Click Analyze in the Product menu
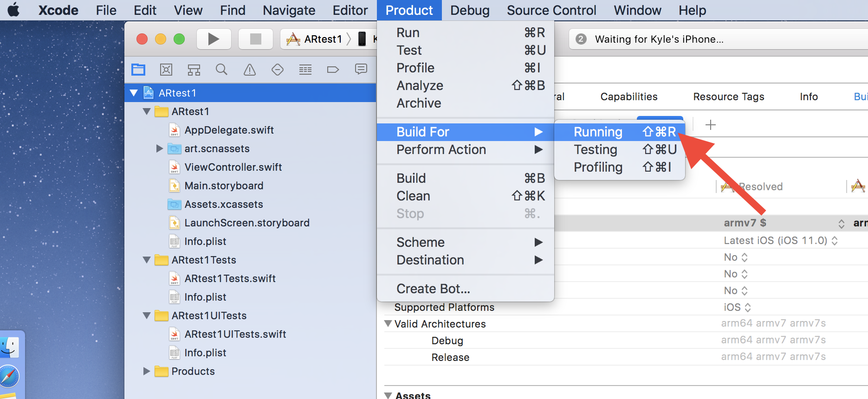This screenshot has height=399, width=868. [466, 85]
